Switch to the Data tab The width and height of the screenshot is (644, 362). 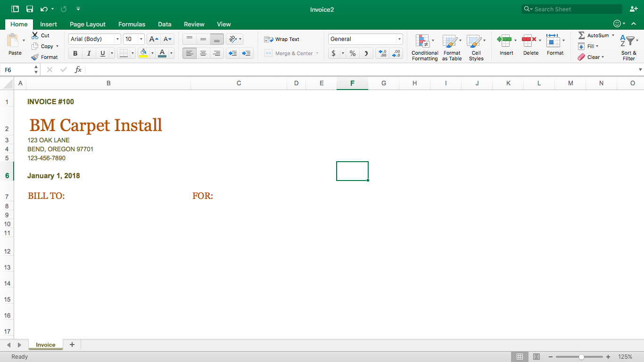(165, 24)
